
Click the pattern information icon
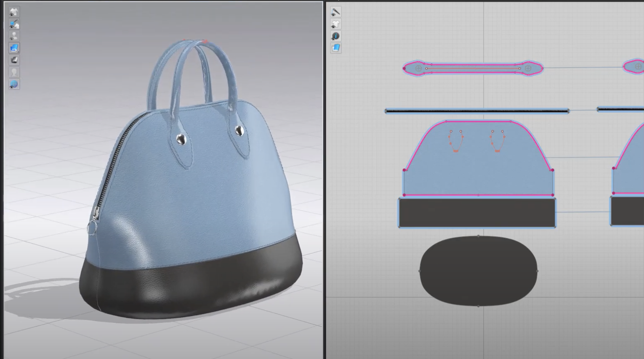click(x=335, y=36)
